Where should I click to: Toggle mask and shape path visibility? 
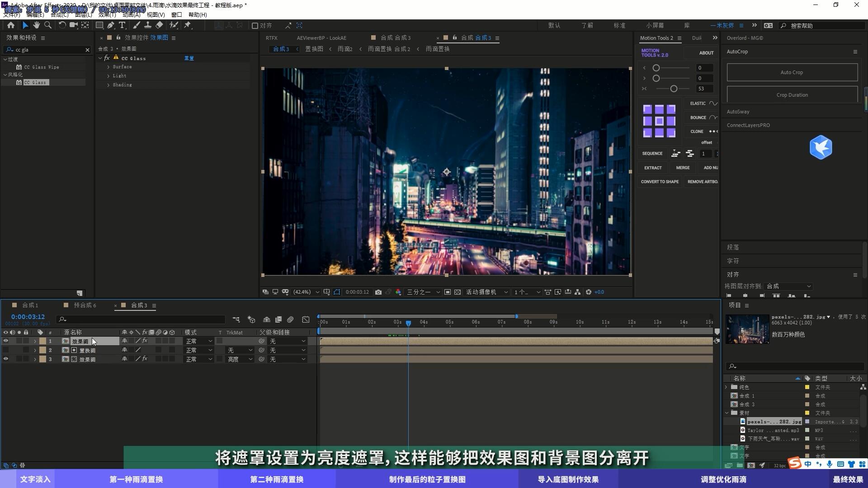click(x=337, y=292)
